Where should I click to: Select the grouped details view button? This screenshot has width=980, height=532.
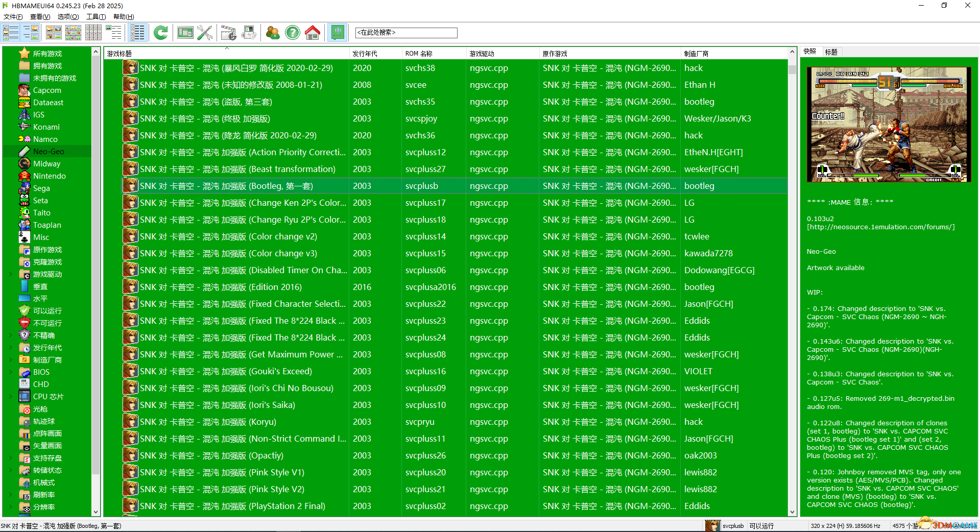pos(138,33)
